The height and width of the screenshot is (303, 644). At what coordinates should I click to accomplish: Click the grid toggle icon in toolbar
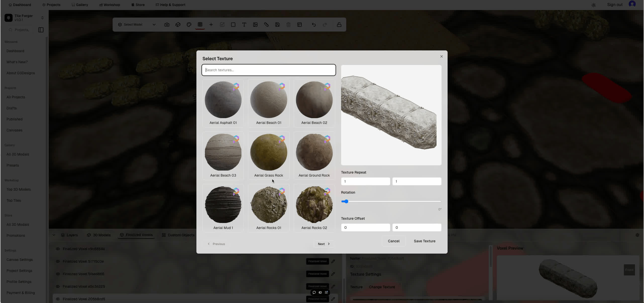point(200,25)
